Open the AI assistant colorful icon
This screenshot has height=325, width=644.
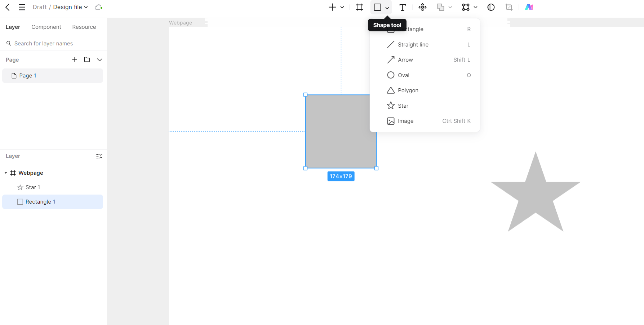(x=529, y=7)
